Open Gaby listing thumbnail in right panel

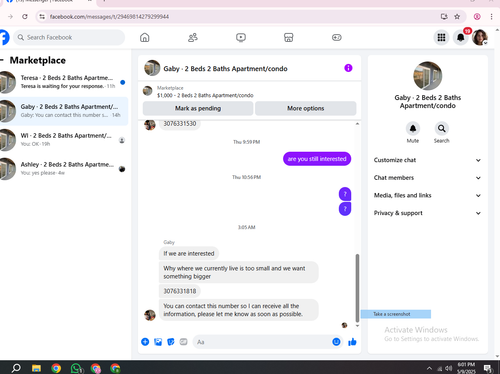point(428,76)
